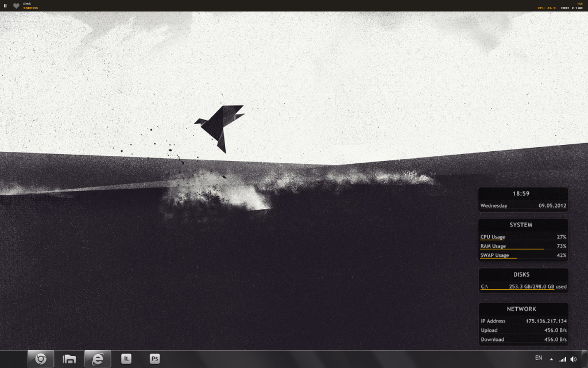The image size is (588, 368).
Task: Click the C:\ disk usage entry
Action: (523, 286)
